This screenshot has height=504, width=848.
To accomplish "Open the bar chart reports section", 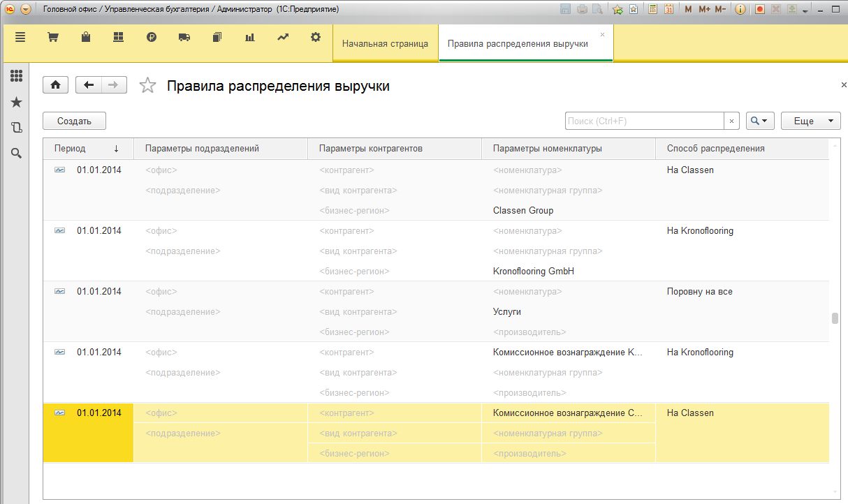I will (250, 38).
